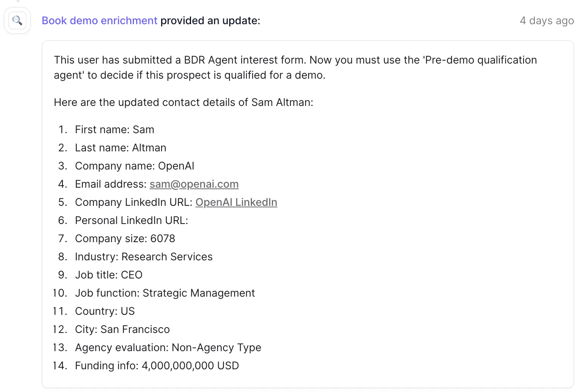This screenshot has height=392, width=578.
Task: Click the 'updated contact details of Sam Altman' sentence
Action: (x=183, y=103)
